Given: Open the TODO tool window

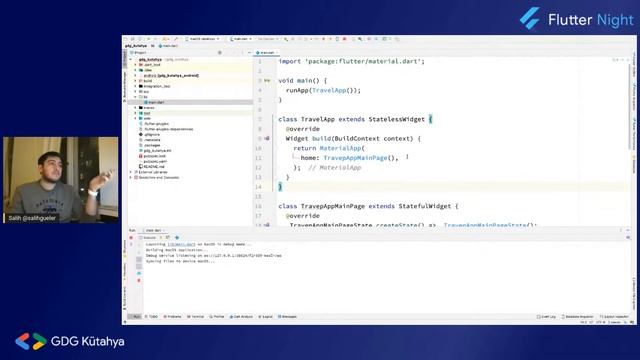Looking at the screenshot, I should (151, 317).
